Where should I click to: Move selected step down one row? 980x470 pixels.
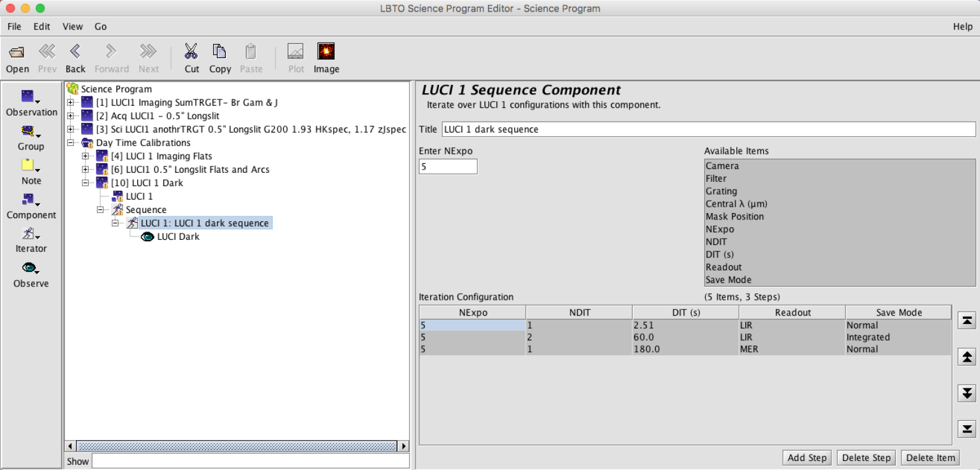pyautogui.click(x=967, y=393)
